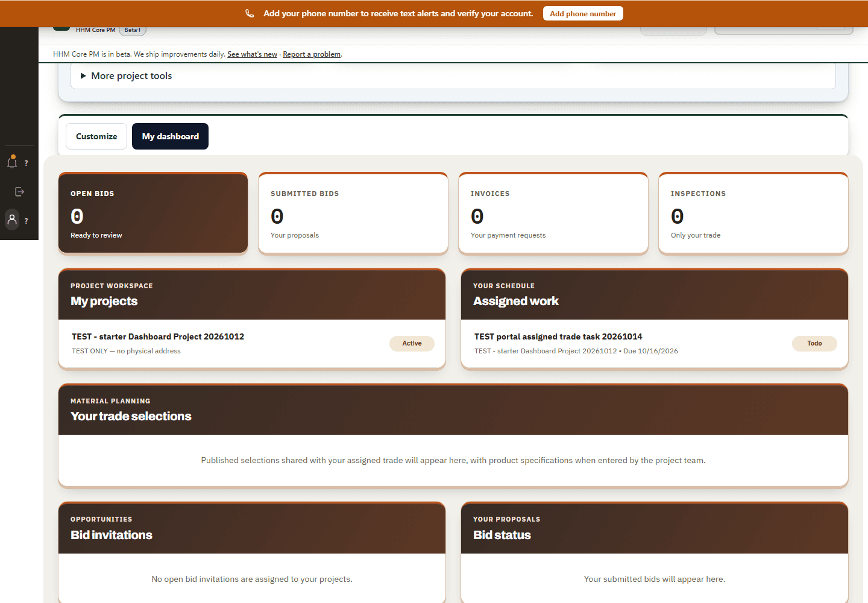
Task: Click the 'Published selections shared' message
Action: (453, 460)
